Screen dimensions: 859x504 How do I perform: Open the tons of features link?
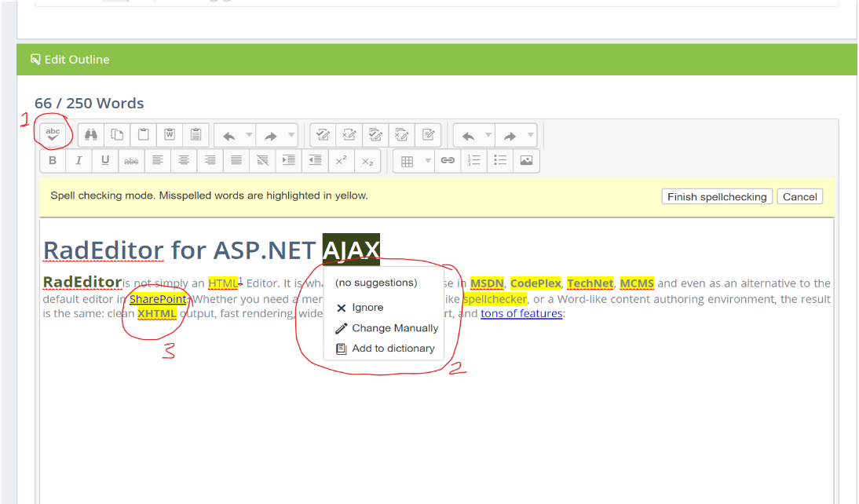pos(521,313)
